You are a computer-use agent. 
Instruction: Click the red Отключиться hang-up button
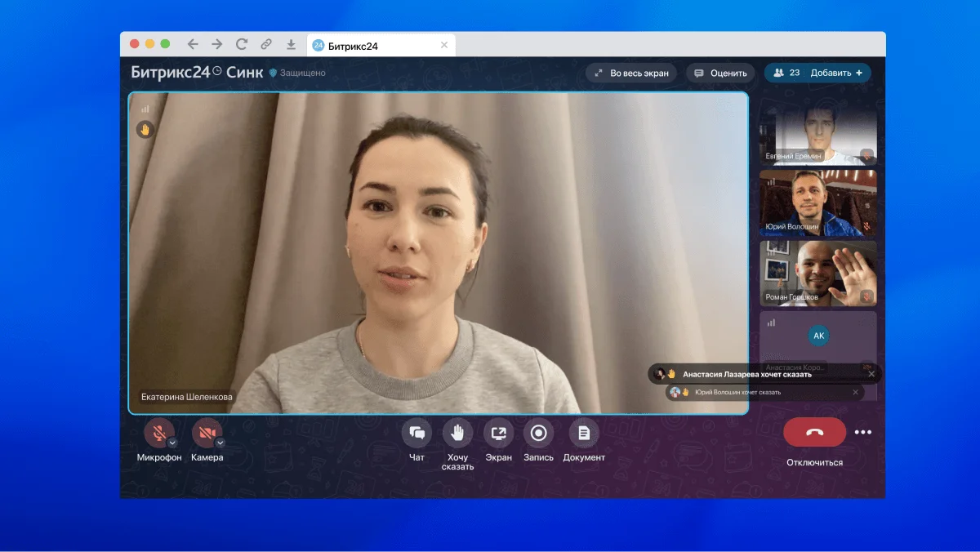[x=814, y=432]
